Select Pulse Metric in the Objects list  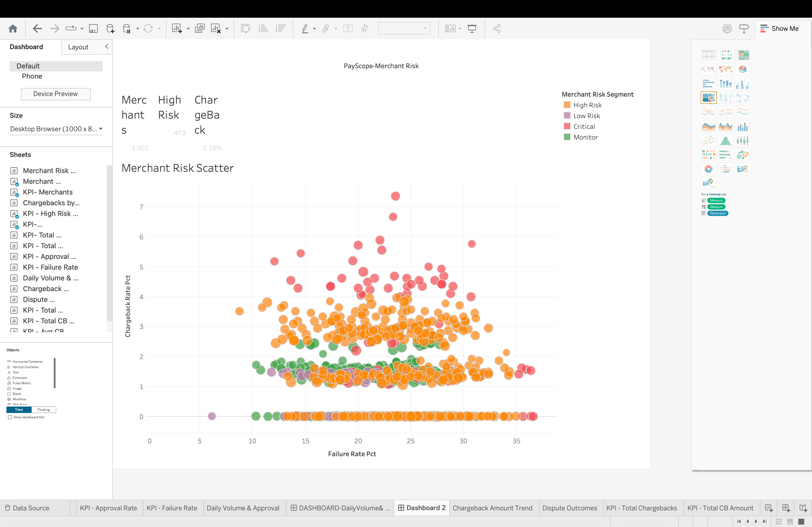click(x=21, y=383)
